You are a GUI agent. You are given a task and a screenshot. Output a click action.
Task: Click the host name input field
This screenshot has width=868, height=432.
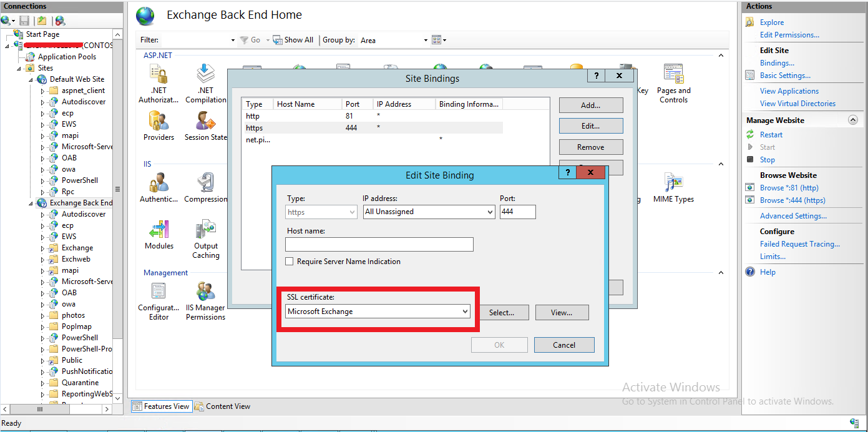click(379, 243)
